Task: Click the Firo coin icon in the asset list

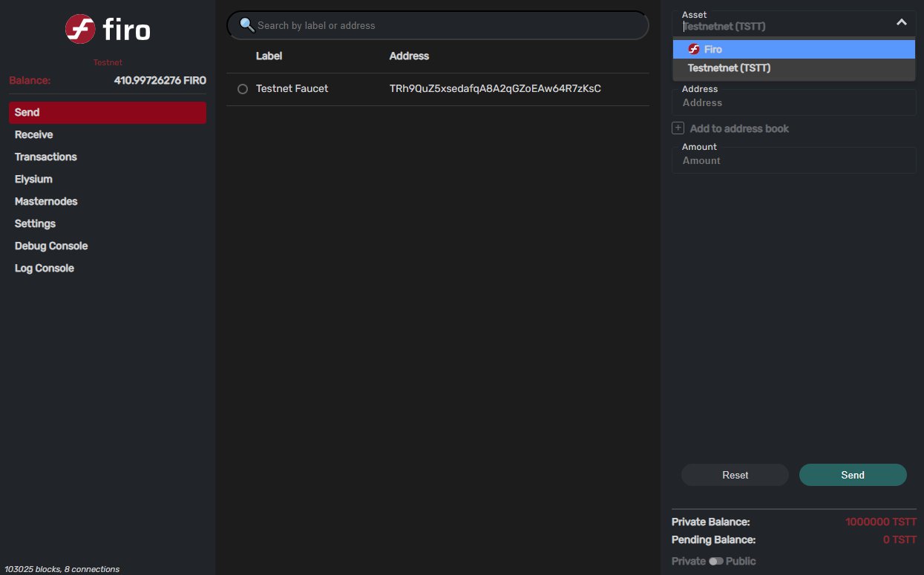Action: tap(694, 49)
